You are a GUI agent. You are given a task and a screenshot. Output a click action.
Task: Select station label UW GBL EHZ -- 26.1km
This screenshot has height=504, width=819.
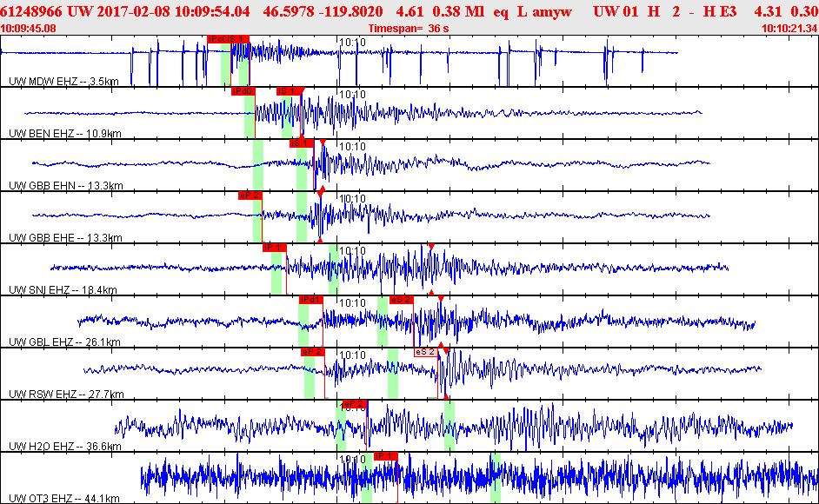coord(64,342)
